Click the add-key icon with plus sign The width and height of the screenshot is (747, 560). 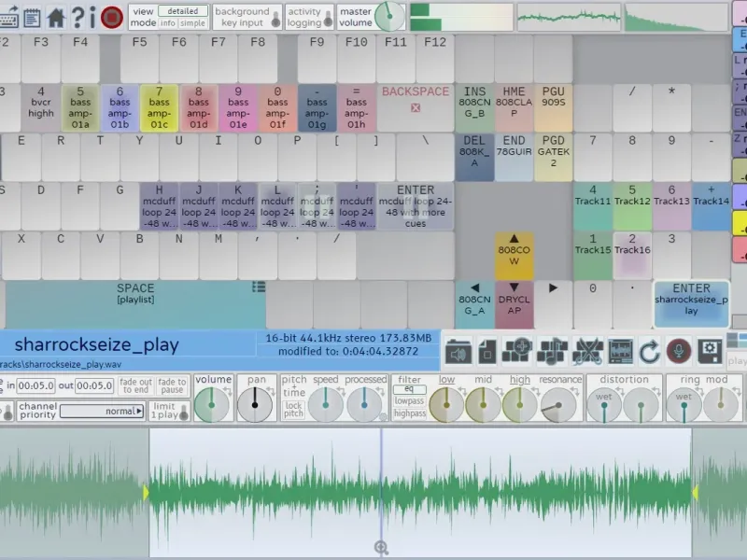pos(518,351)
